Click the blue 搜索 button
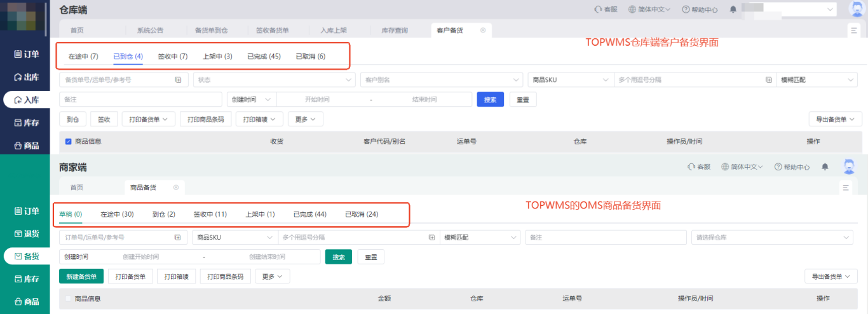Viewport: 868px width, 314px height. click(490, 100)
